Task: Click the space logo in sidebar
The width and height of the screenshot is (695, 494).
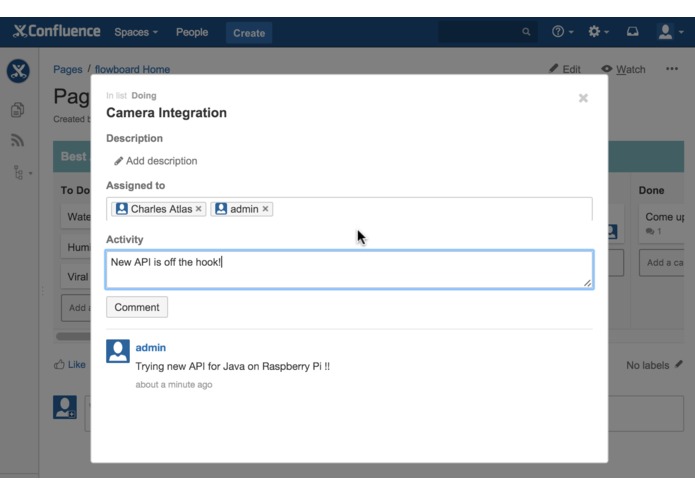Action: pyautogui.click(x=18, y=71)
